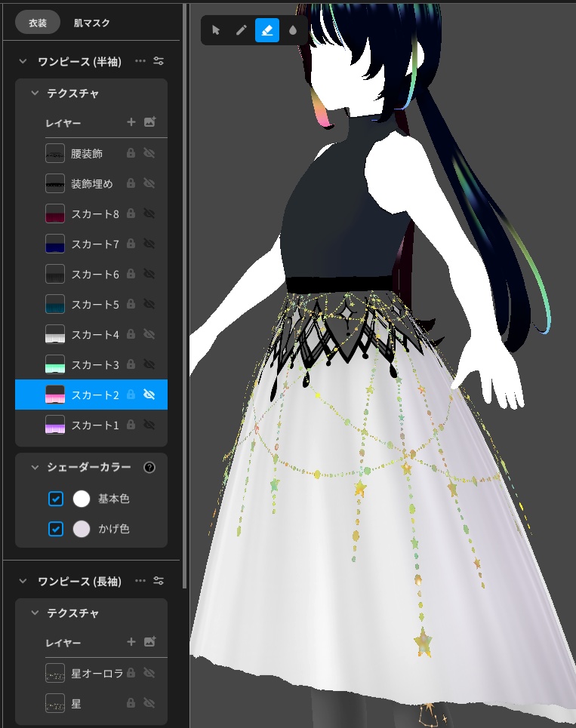Click the 装飾埋め layer name

92,184
